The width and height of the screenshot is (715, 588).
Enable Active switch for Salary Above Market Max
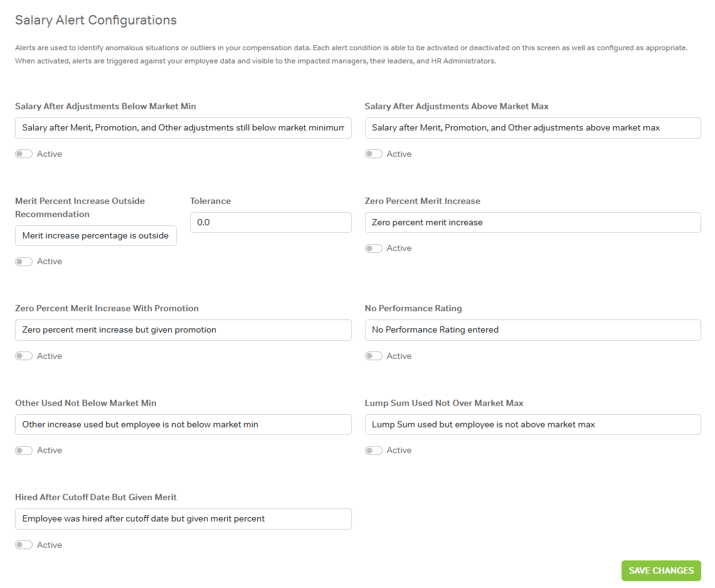coord(374,154)
